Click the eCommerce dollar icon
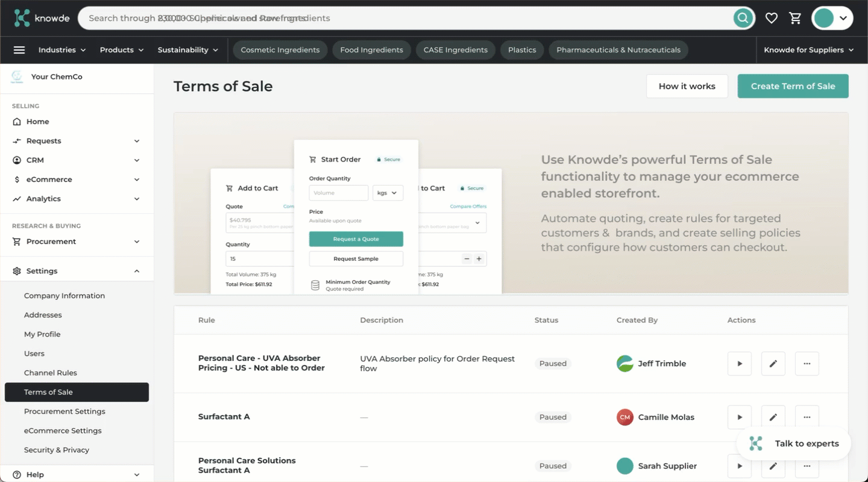 click(17, 180)
